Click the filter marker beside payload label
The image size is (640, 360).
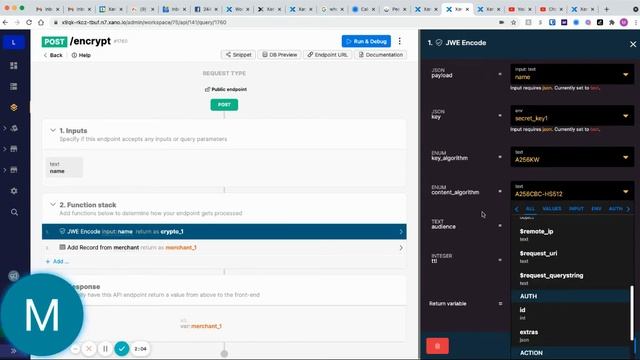tap(500, 74)
